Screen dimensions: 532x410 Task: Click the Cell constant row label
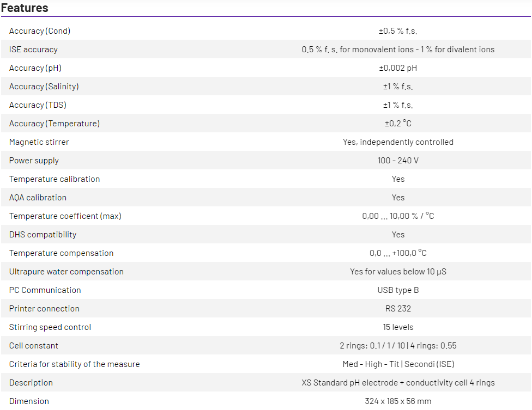click(34, 346)
